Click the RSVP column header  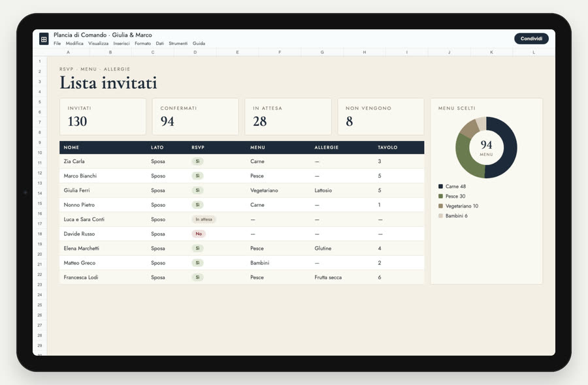click(x=198, y=147)
